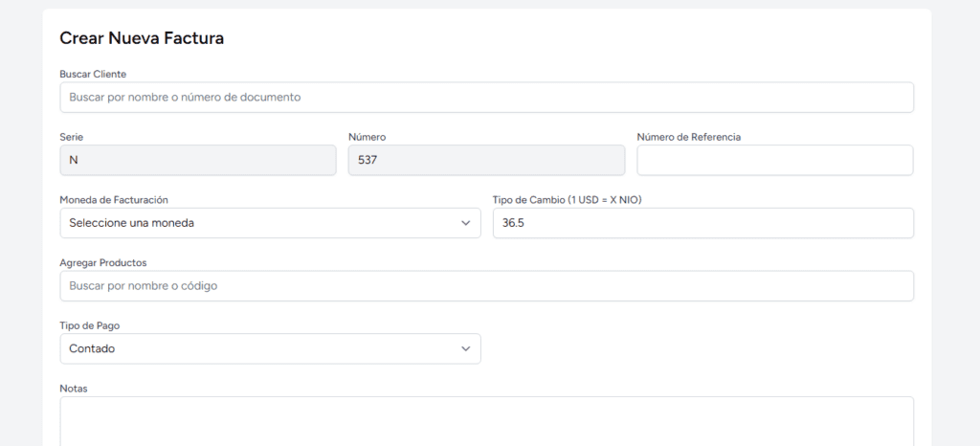Click the chevron arrow in Seleccione una moneda

[x=465, y=223]
